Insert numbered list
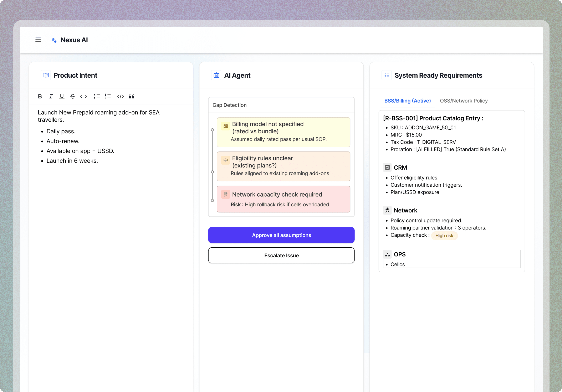562x392 pixels. tap(108, 96)
